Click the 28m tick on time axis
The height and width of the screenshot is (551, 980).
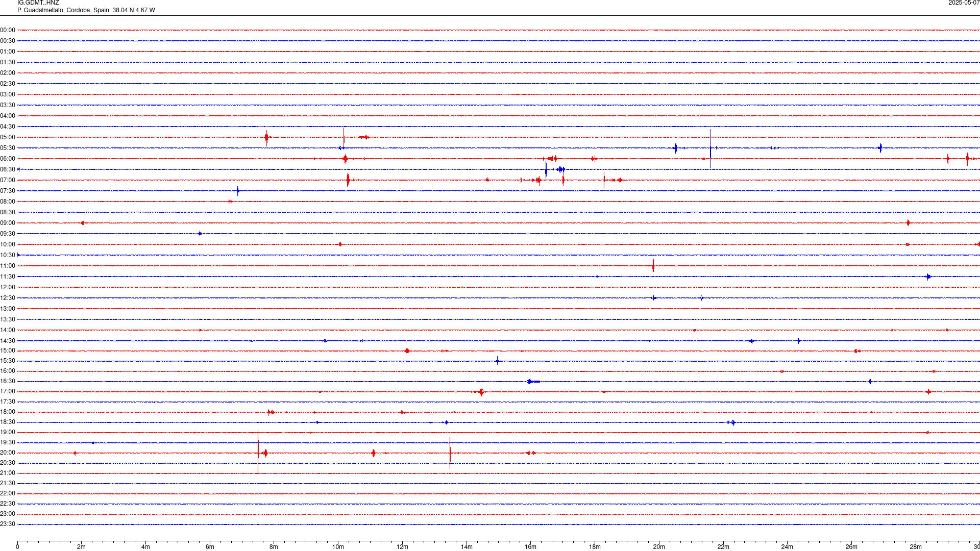[916, 547]
